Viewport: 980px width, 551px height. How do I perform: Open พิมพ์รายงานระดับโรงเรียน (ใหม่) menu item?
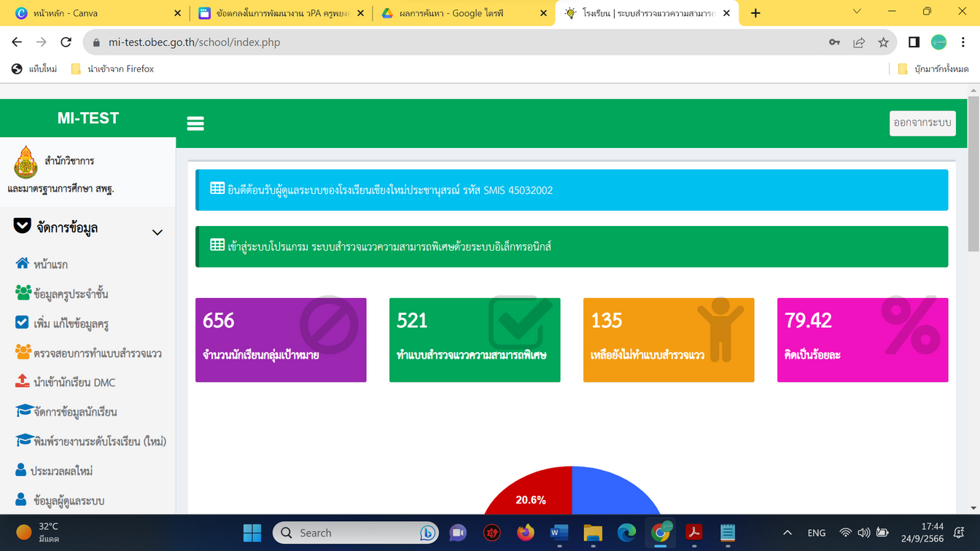point(100,441)
